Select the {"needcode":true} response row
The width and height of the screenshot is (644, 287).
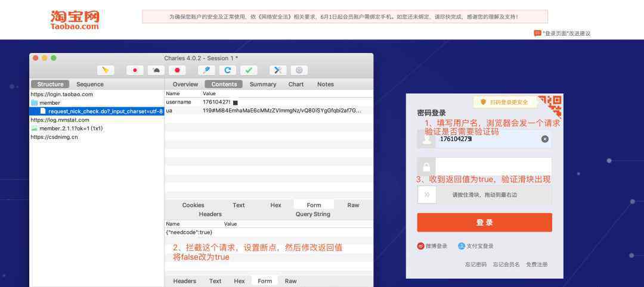pyautogui.click(x=269, y=232)
